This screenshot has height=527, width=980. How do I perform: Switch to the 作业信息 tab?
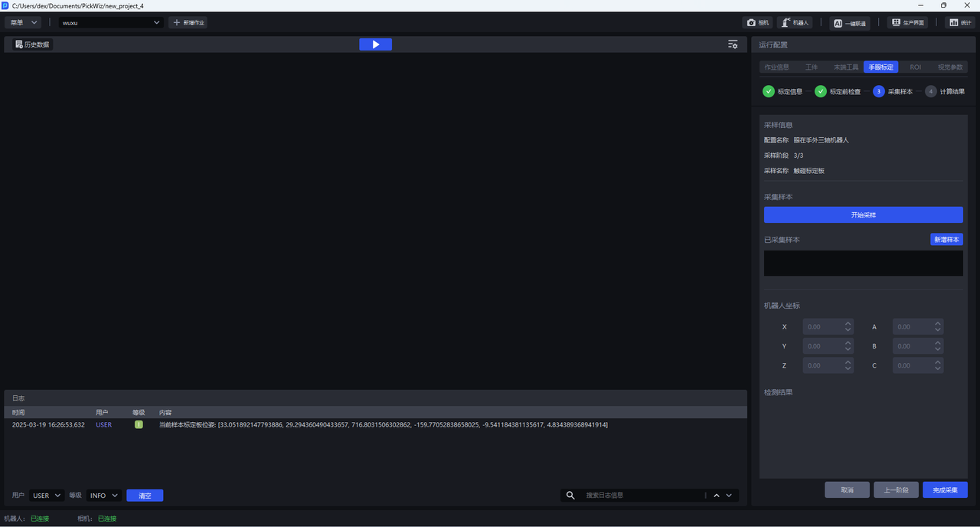[776, 67]
